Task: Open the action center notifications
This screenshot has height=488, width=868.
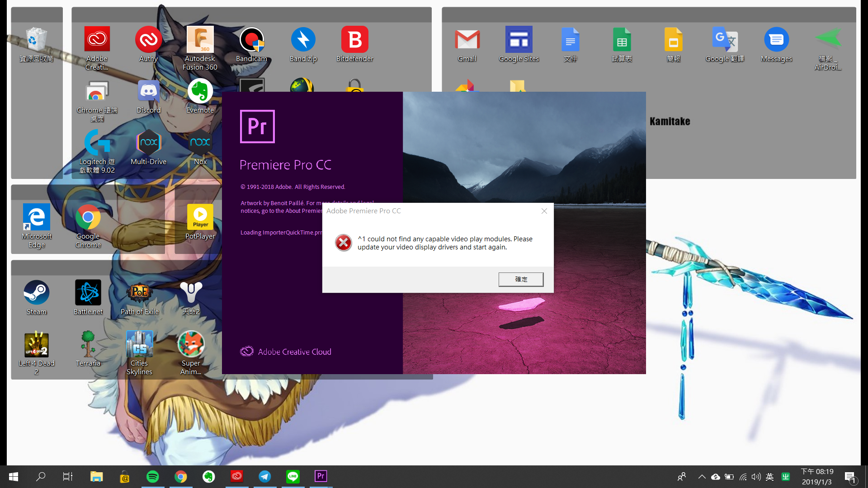Action: point(850,477)
